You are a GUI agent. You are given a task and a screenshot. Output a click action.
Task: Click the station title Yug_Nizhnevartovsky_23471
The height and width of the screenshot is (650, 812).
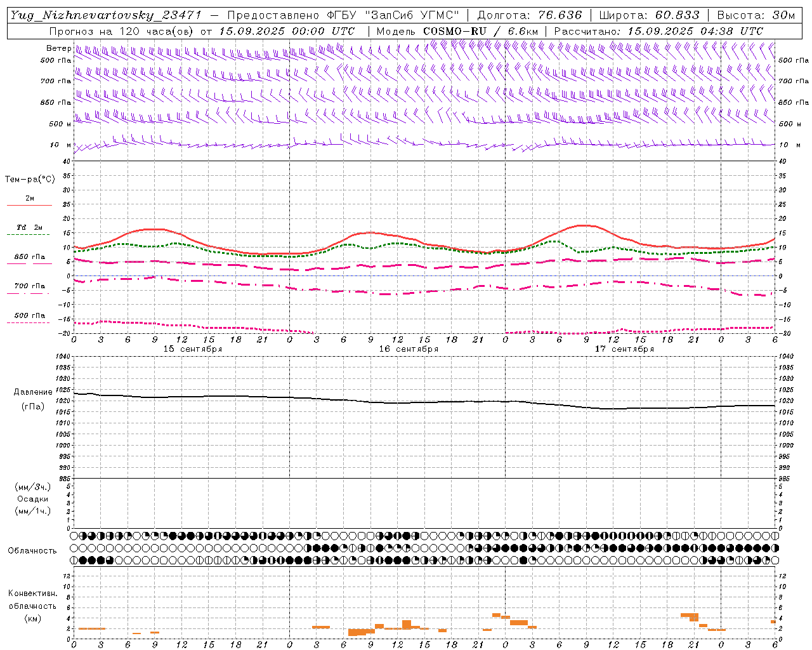point(107,15)
